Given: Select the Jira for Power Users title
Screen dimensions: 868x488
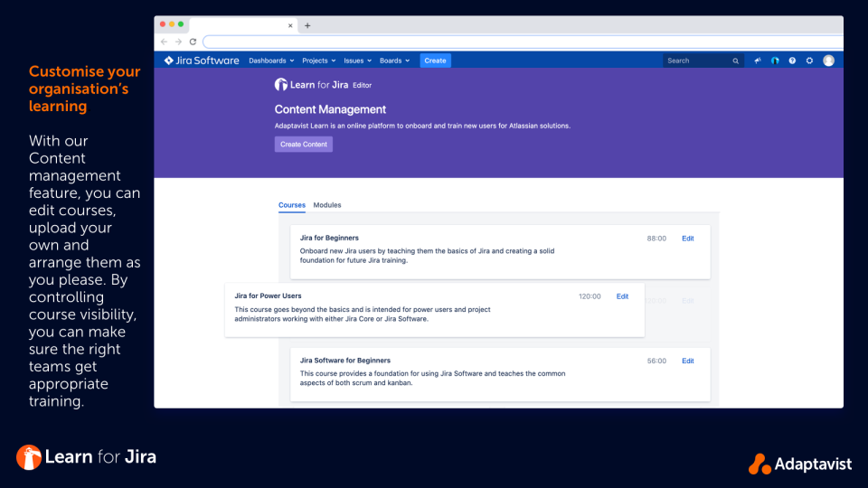Looking at the screenshot, I should point(268,296).
